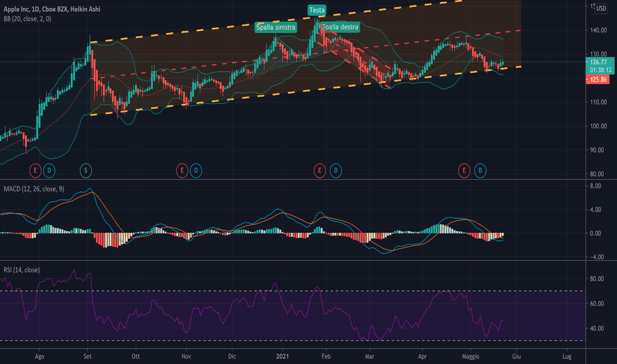The image size is (617, 364).
Task: Click the Ago date on time axis
Action: [x=39, y=357]
